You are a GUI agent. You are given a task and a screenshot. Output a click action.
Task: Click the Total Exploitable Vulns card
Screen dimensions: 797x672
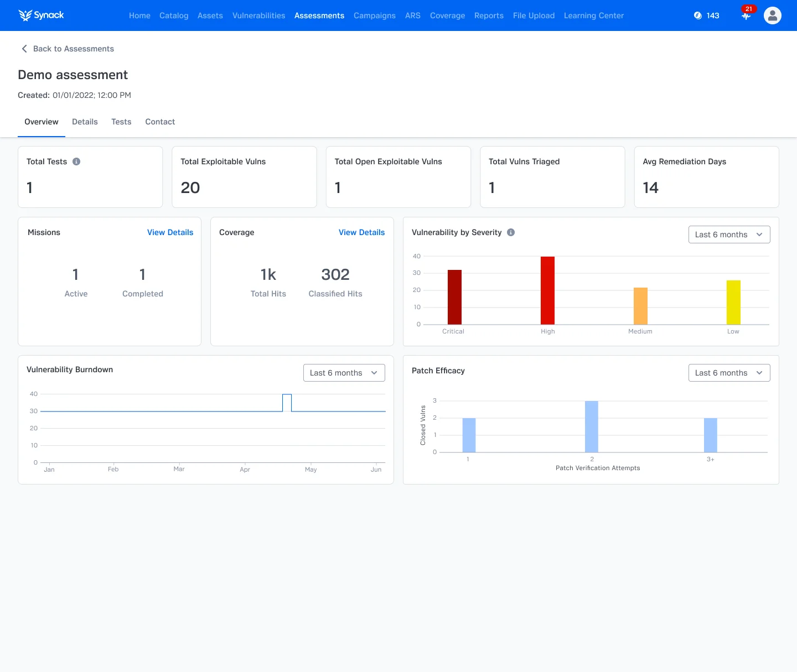click(x=244, y=177)
